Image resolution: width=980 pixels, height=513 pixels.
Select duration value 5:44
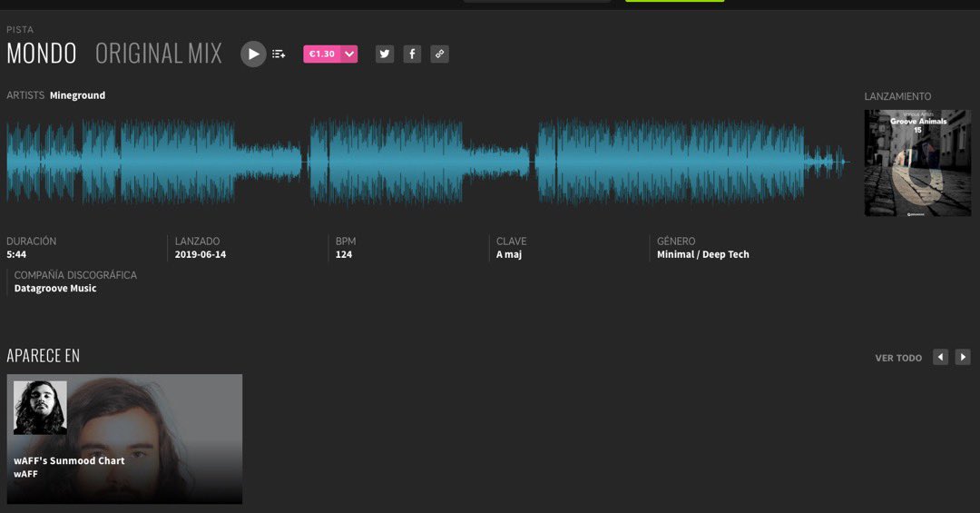coord(16,254)
